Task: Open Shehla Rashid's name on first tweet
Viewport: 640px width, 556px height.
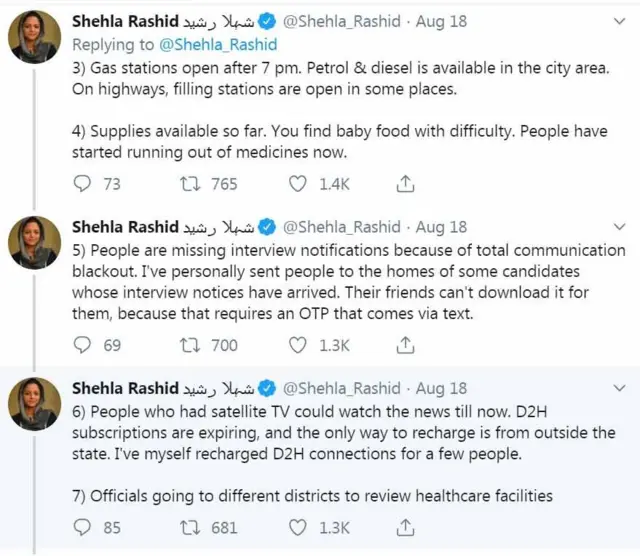Action: click(x=122, y=20)
